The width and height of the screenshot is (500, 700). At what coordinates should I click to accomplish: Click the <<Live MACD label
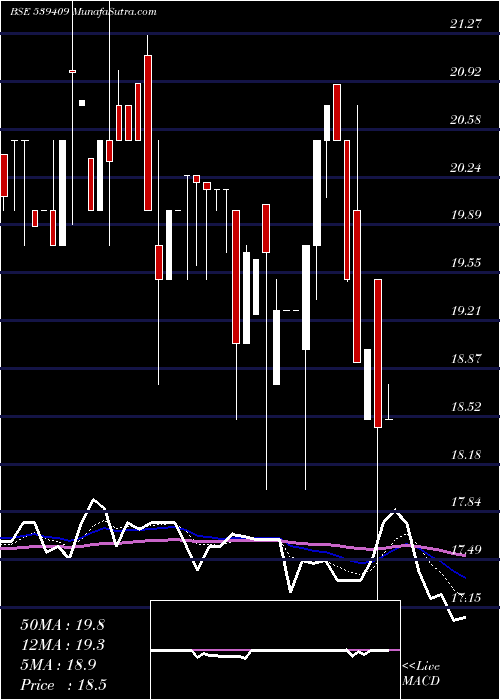pos(421,674)
